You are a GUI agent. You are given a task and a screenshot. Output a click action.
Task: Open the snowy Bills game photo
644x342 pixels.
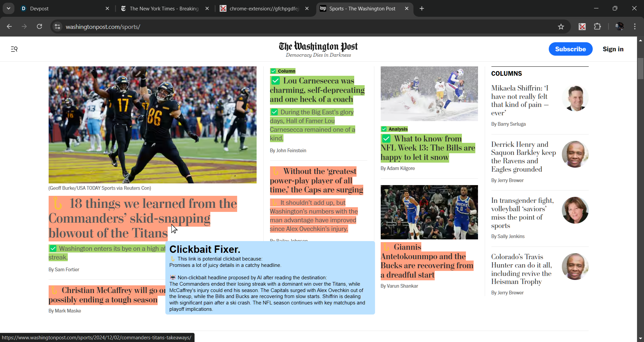tap(429, 94)
